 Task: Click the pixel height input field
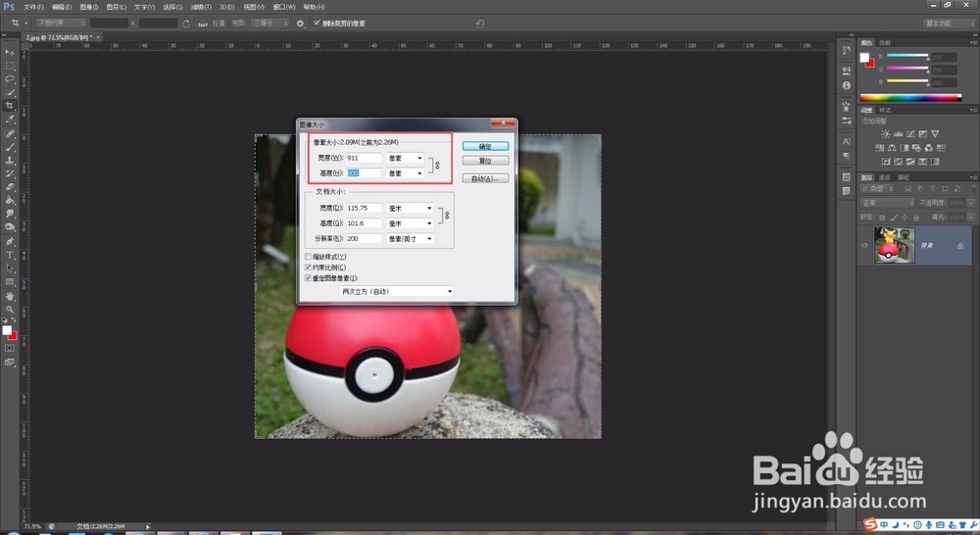pos(364,173)
